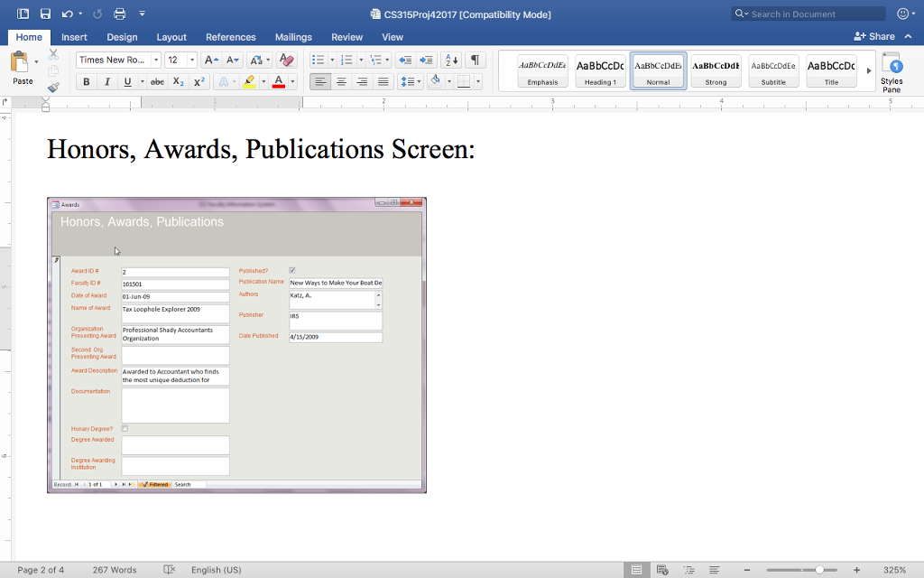The image size is (924, 578).
Task: Increase indent with the indent icon
Action: pos(425,60)
